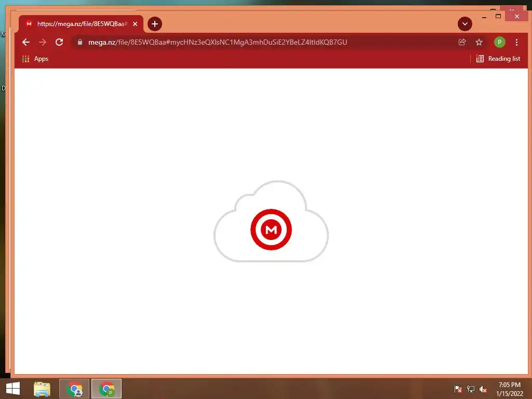Viewport: 532px width, 399px height.
Task: Launch File Explorer from the taskbar
Action: point(42,389)
